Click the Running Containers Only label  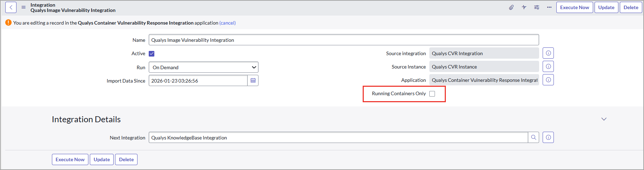399,93
